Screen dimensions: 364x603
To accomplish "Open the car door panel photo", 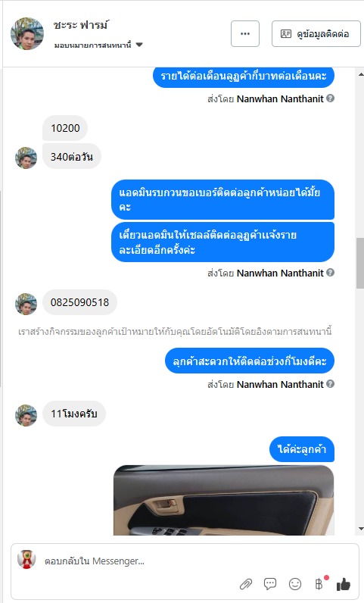I will pyautogui.click(x=224, y=500).
